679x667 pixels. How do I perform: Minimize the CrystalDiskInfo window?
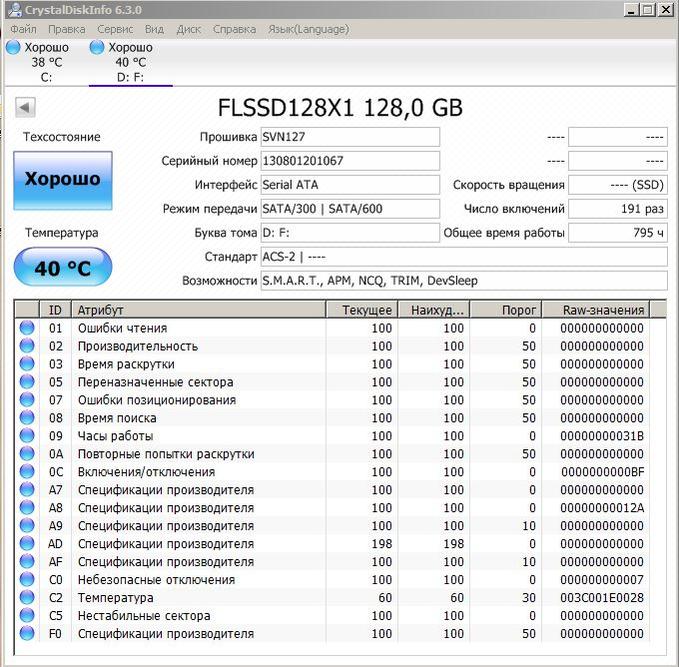(x=631, y=10)
